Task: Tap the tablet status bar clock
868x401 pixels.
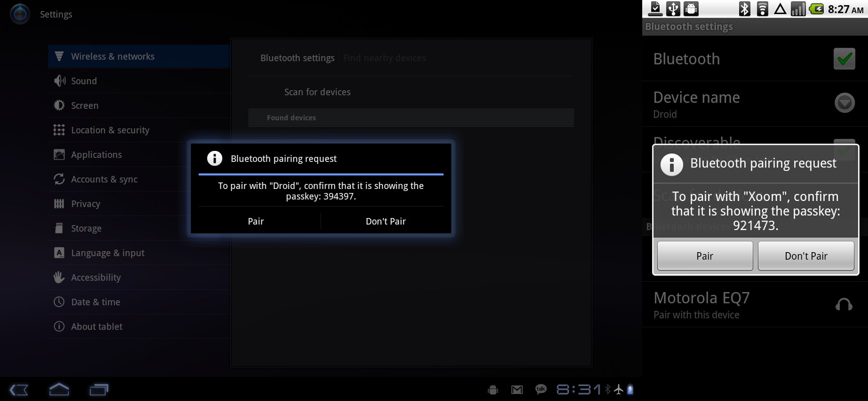Action: (x=578, y=389)
